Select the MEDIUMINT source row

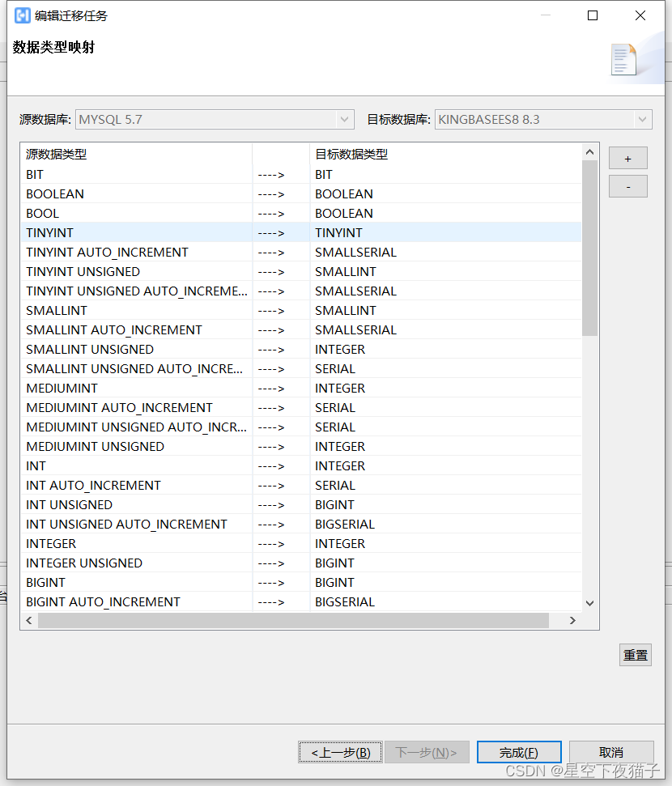coord(136,389)
